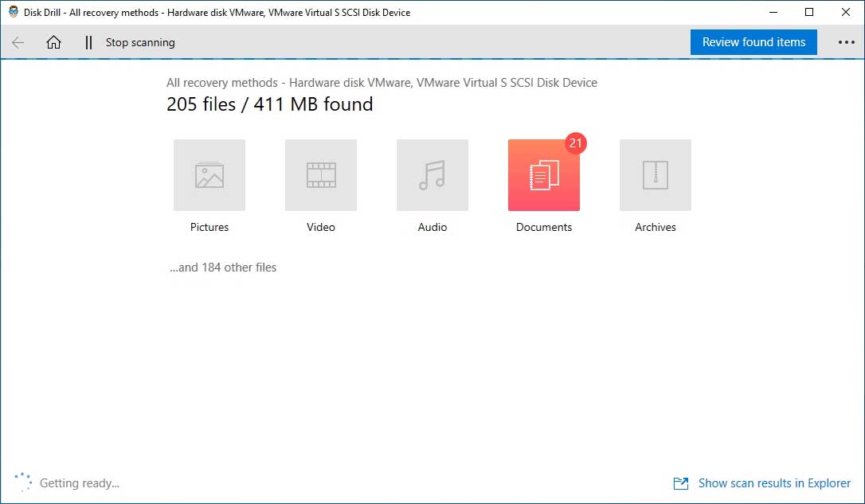This screenshot has width=865, height=504.
Task: Minimize the Disk Drill window
Action: tap(773, 12)
